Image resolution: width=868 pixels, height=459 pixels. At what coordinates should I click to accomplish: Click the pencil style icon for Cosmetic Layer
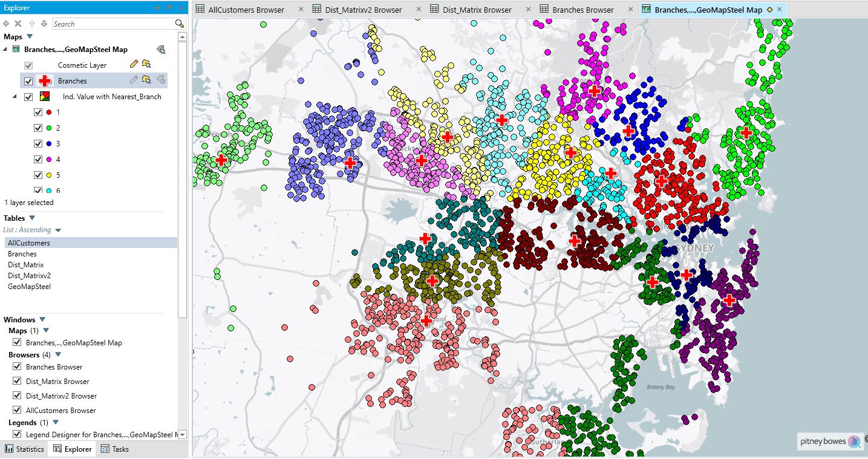[133, 65]
